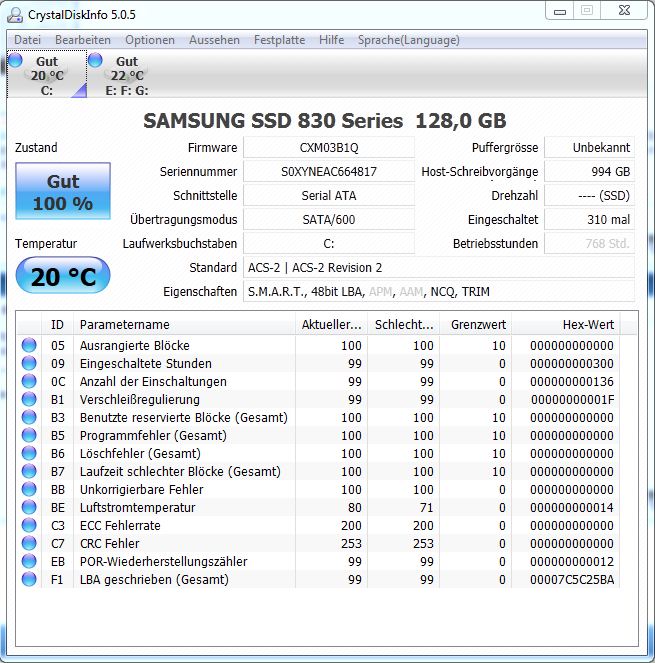Viewport: 655px width, 663px height.
Task: Click status orb for Verschleißregulierung row
Action: [x=29, y=399]
